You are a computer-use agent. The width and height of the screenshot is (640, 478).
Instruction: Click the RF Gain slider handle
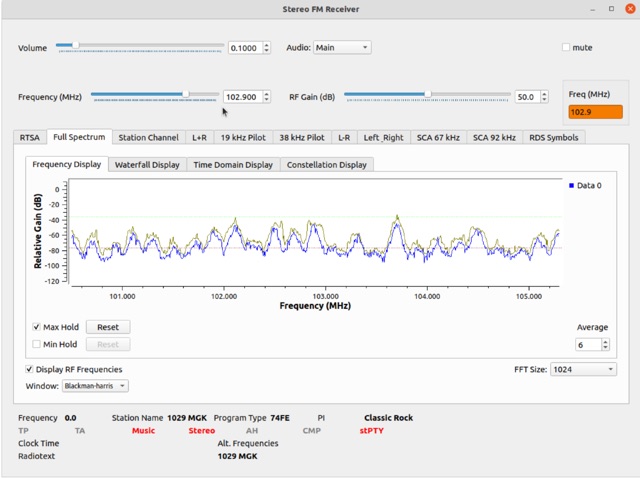click(x=427, y=95)
